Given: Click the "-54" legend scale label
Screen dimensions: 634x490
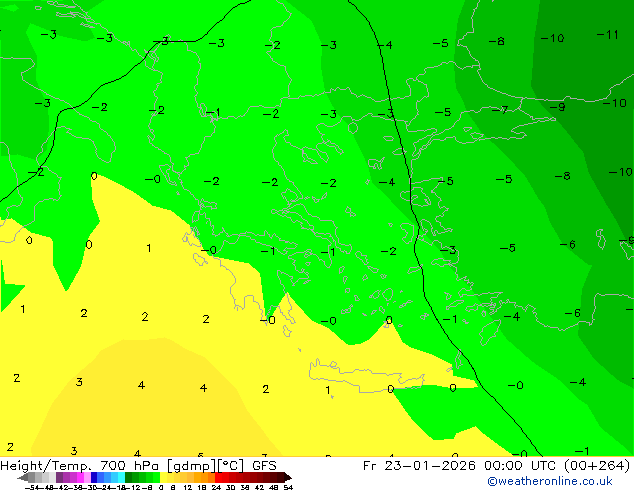Looking at the screenshot, I should click(32, 488).
